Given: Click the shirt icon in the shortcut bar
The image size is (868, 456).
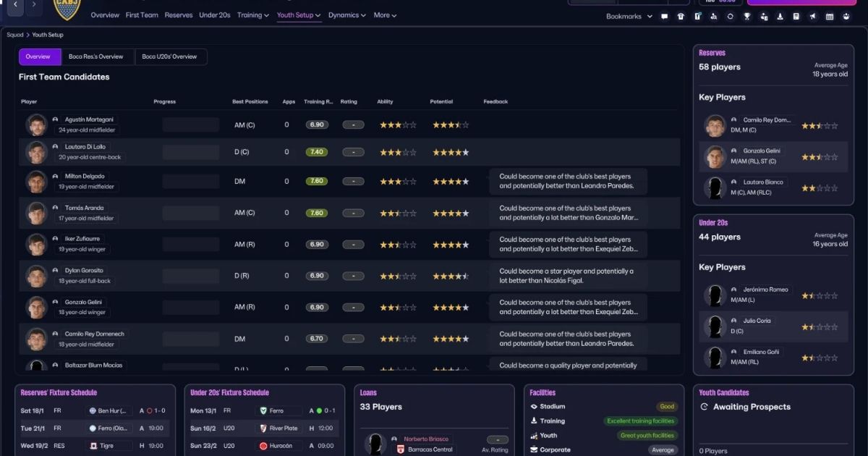Looking at the screenshot, I should 681,17.
